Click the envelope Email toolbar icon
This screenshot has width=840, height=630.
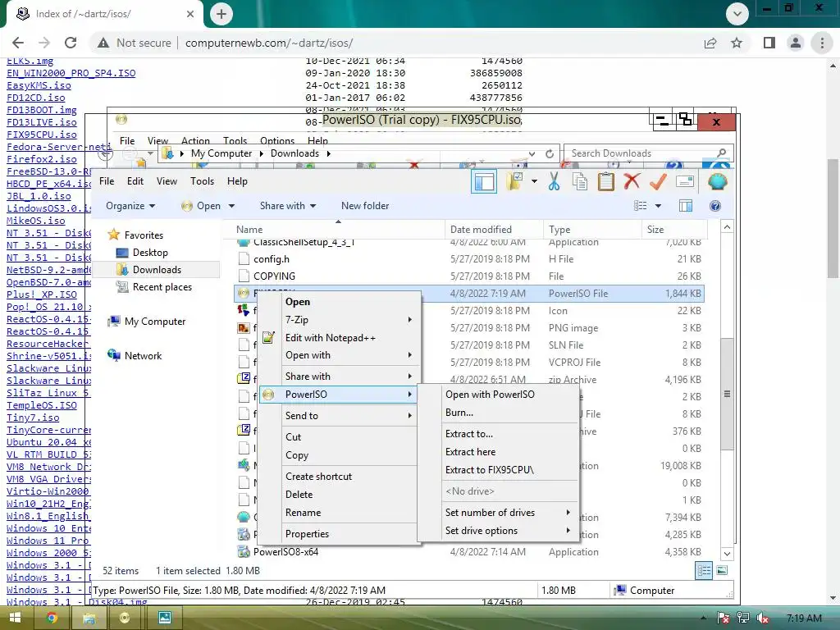click(x=685, y=181)
